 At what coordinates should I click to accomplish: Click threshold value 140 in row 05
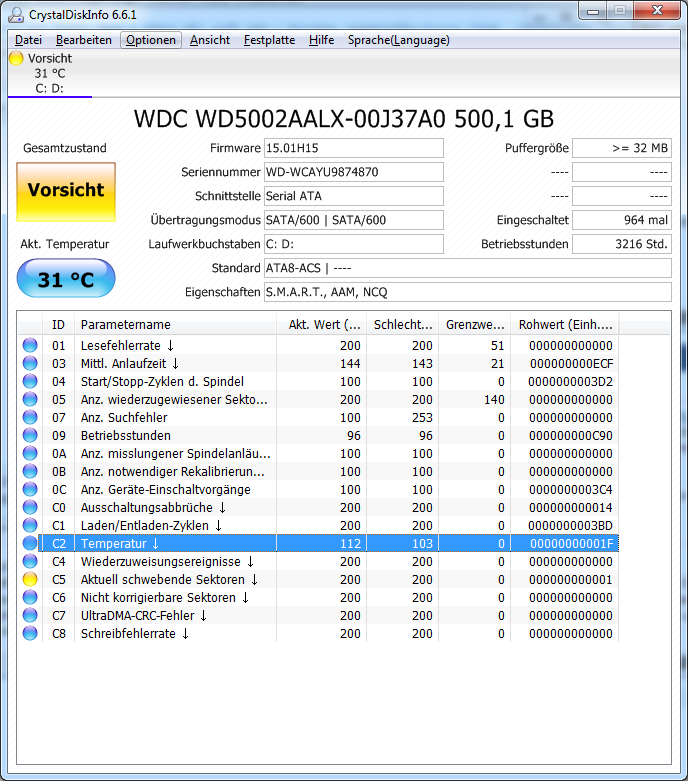click(494, 399)
